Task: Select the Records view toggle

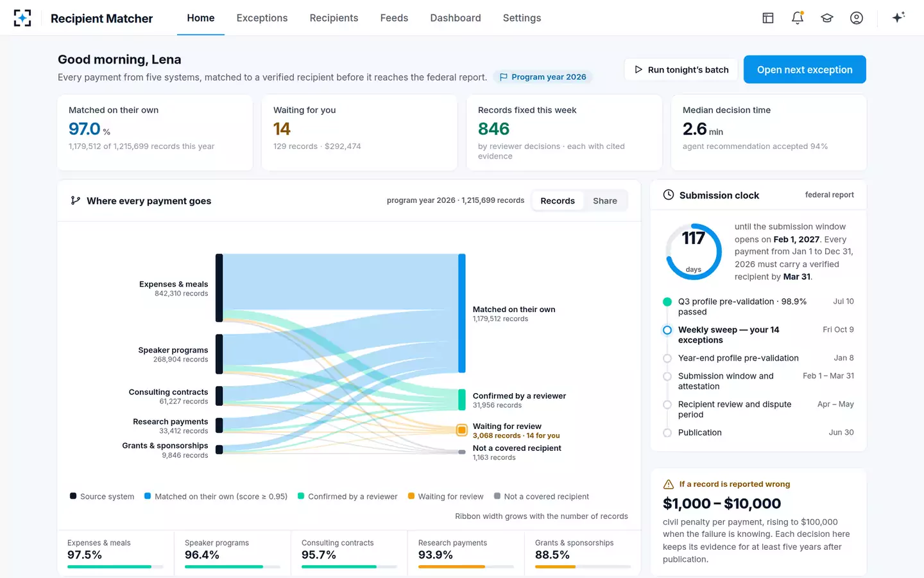Action: [x=558, y=201]
